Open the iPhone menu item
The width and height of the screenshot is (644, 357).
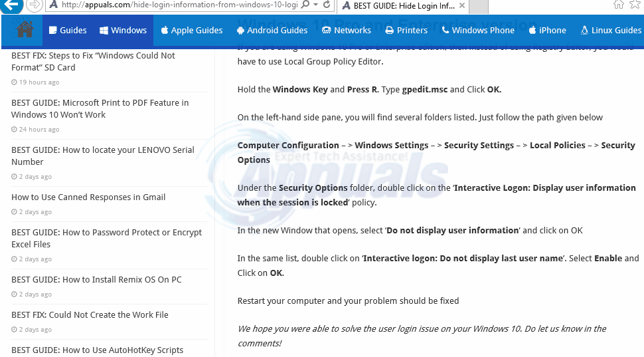(548, 30)
